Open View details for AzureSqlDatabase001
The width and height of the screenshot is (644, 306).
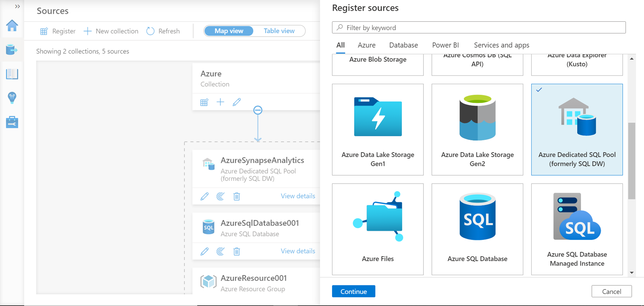coord(298,251)
